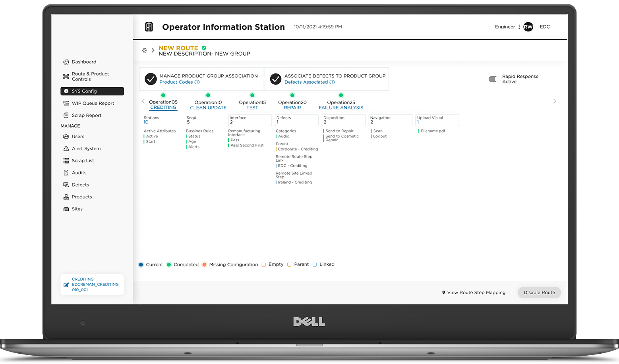
Task: Collapse operations using the left chevron
Action: (143, 101)
